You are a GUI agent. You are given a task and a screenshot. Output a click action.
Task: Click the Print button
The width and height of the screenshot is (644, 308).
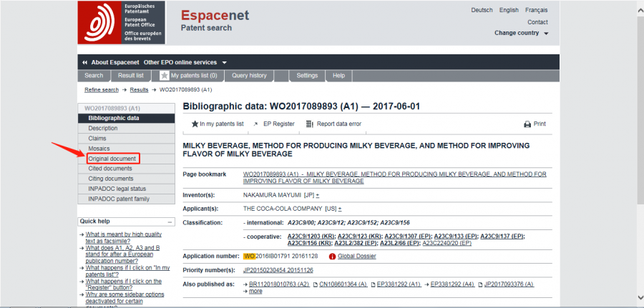[535, 124]
